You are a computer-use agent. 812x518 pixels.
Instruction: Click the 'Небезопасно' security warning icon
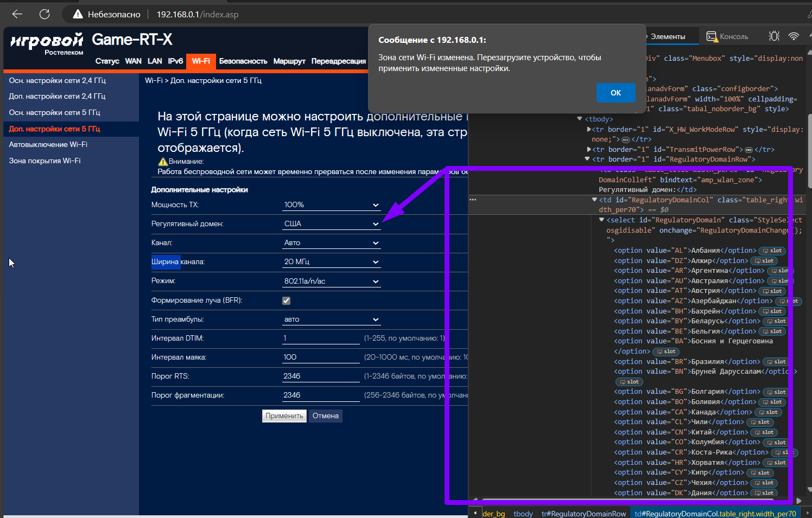[78, 14]
